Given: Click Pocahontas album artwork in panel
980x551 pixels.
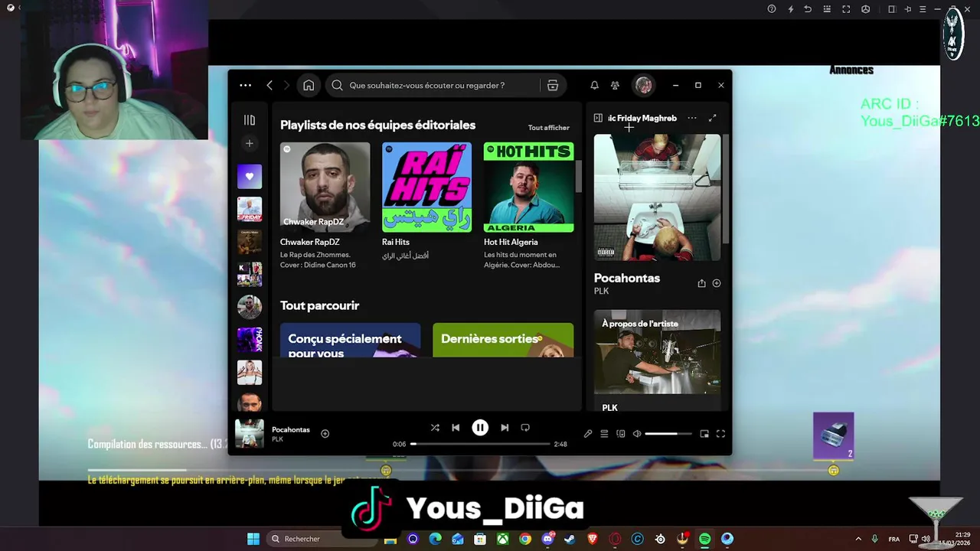Looking at the screenshot, I should tap(657, 197).
